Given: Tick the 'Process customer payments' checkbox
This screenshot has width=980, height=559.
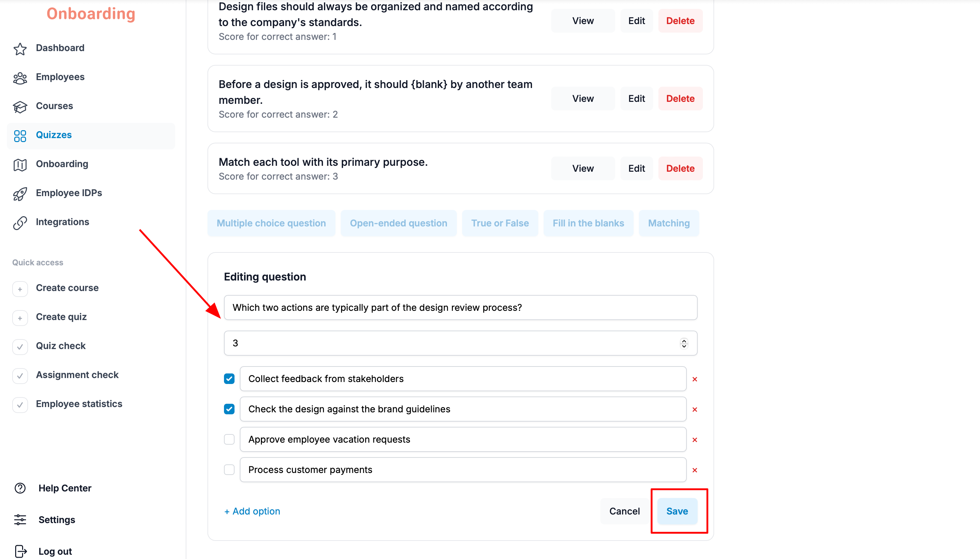Looking at the screenshot, I should tap(229, 470).
